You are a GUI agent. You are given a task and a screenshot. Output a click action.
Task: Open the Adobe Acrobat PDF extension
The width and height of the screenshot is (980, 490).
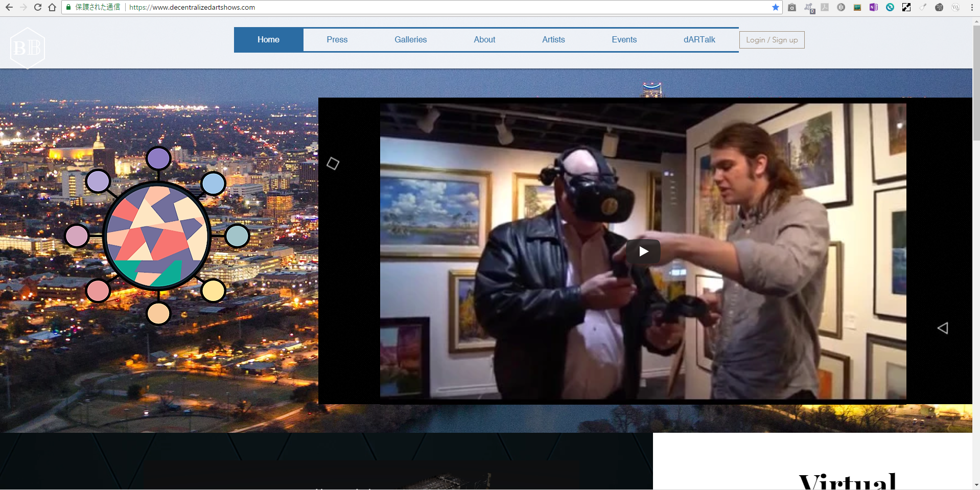tap(825, 7)
